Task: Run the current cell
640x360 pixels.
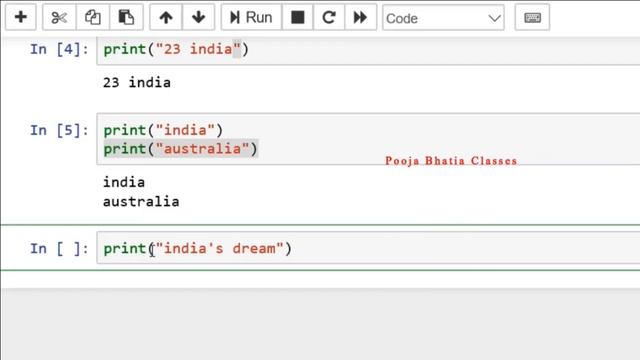Action: 251,18
